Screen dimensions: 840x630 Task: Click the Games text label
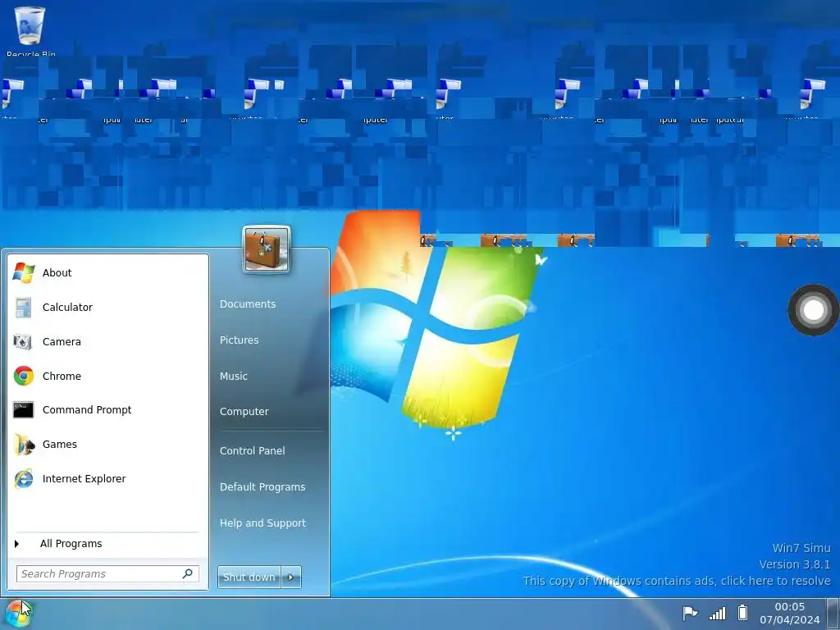coord(59,445)
